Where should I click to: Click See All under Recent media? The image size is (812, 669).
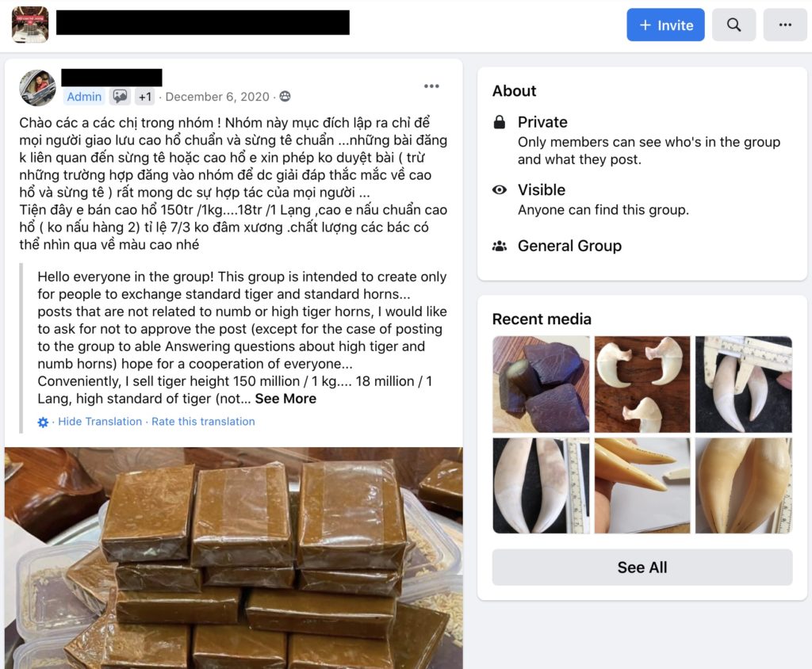click(642, 568)
